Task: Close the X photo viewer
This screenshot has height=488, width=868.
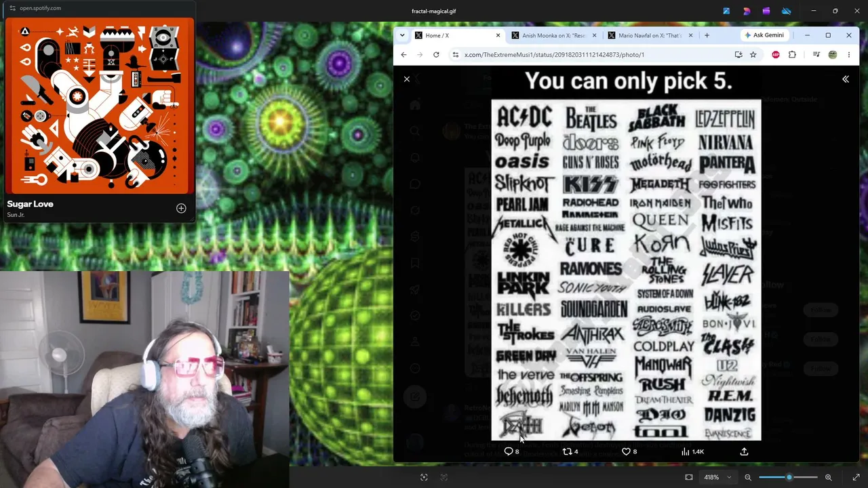Action: pyautogui.click(x=407, y=79)
